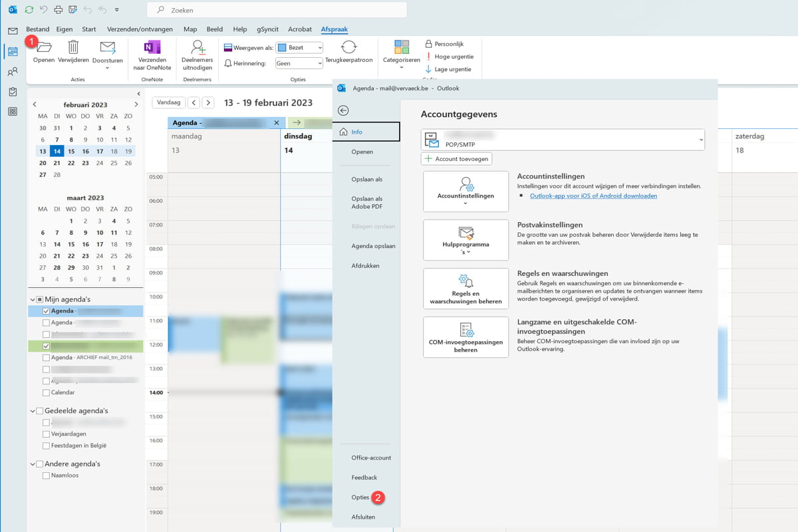Open the Herinnering Geen dropdown

pos(299,63)
